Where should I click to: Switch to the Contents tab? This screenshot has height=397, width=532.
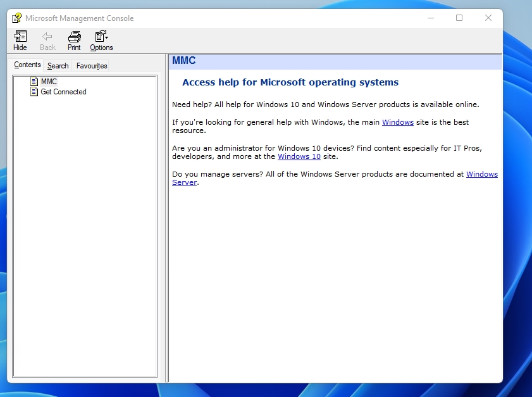click(27, 65)
